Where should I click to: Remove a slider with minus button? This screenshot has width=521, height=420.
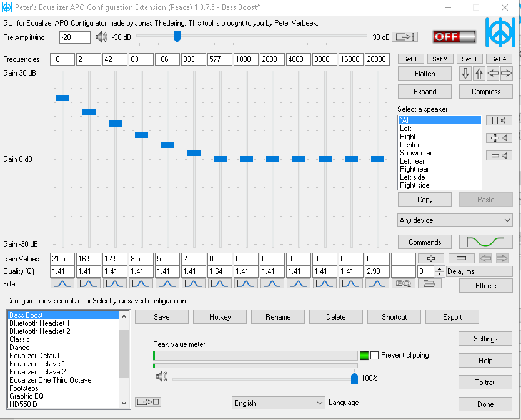[461, 258]
